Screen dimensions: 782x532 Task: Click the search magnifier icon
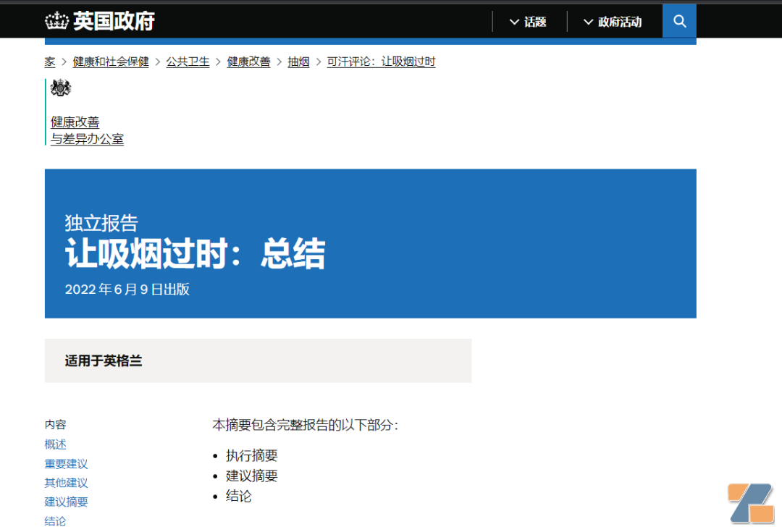pyautogui.click(x=679, y=21)
